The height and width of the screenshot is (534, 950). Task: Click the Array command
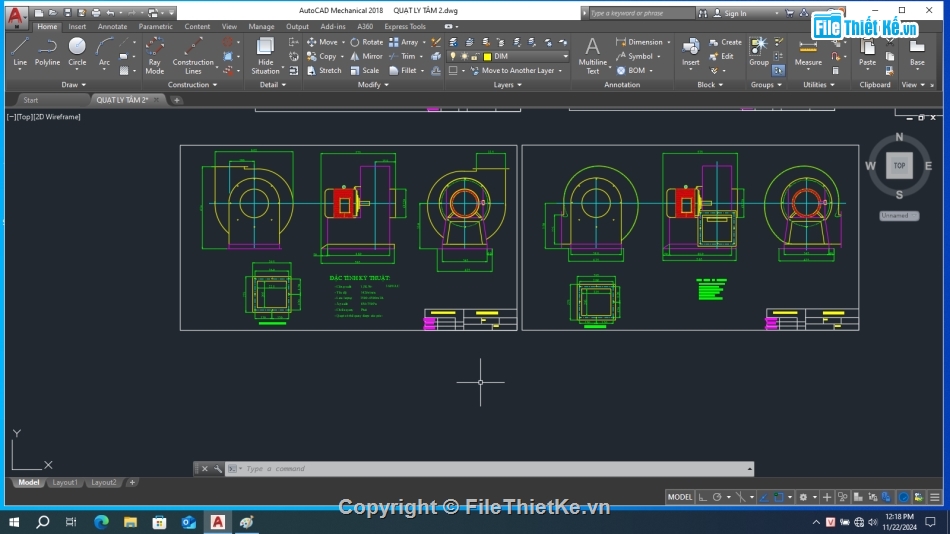(x=404, y=42)
